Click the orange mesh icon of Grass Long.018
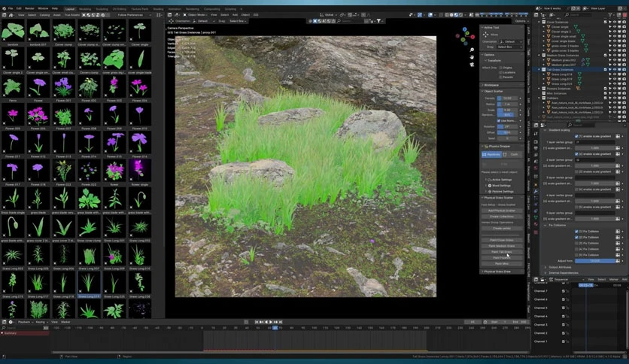The width and height of the screenshot is (629, 364). [x=548, y=74]
